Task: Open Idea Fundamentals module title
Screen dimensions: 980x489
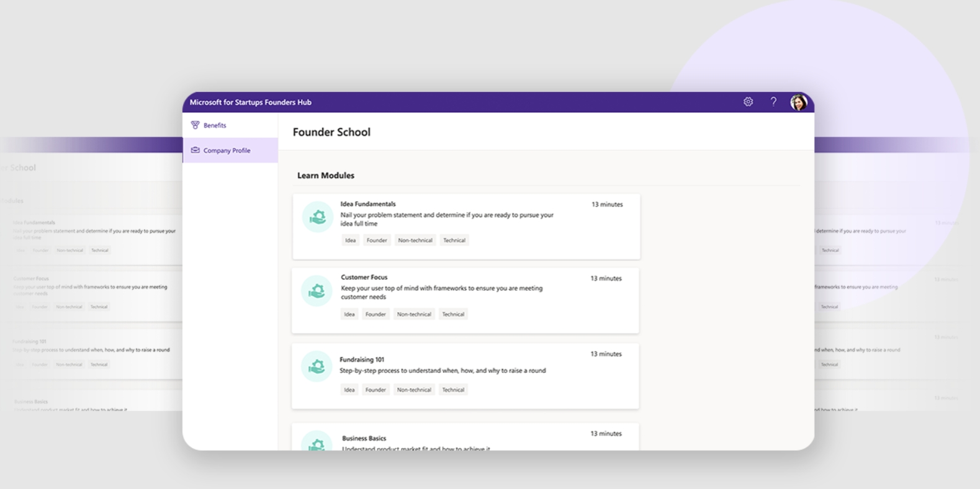Action: 368,204
